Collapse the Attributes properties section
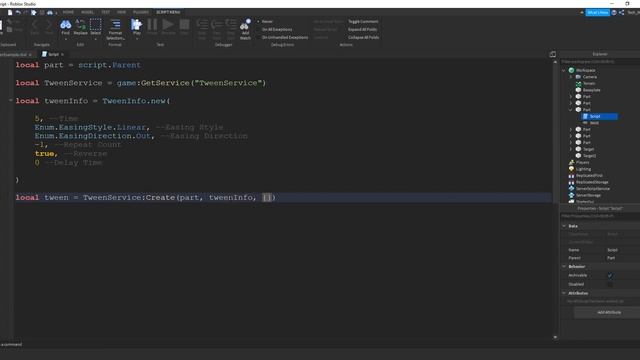 tap(564, 293)
